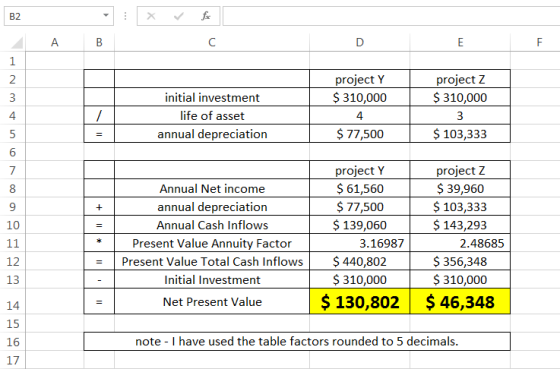Select row 6 header
Screen dimensions: 560x369
[12, 152]
